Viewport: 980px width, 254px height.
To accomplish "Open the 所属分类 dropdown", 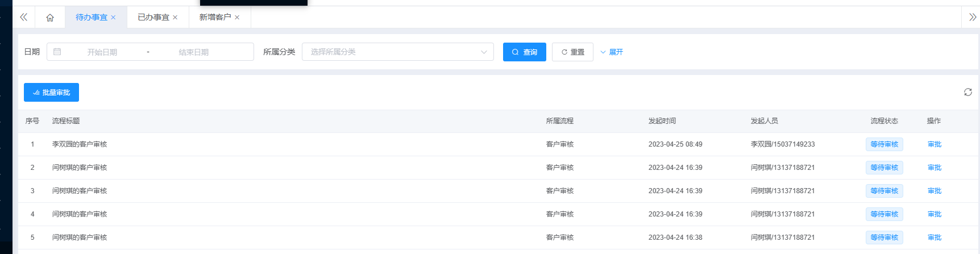I will tap(398, 52).
